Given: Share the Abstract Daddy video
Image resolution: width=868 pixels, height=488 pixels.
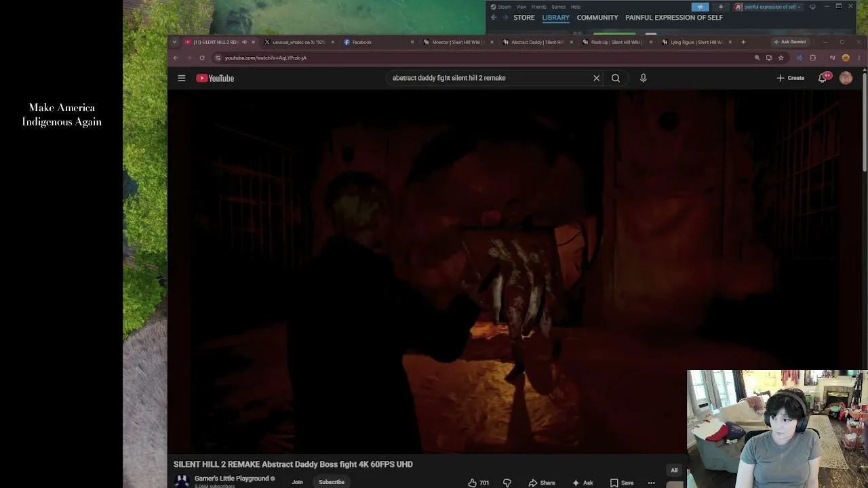Looking at the screenshot, I should pos(542,483).
